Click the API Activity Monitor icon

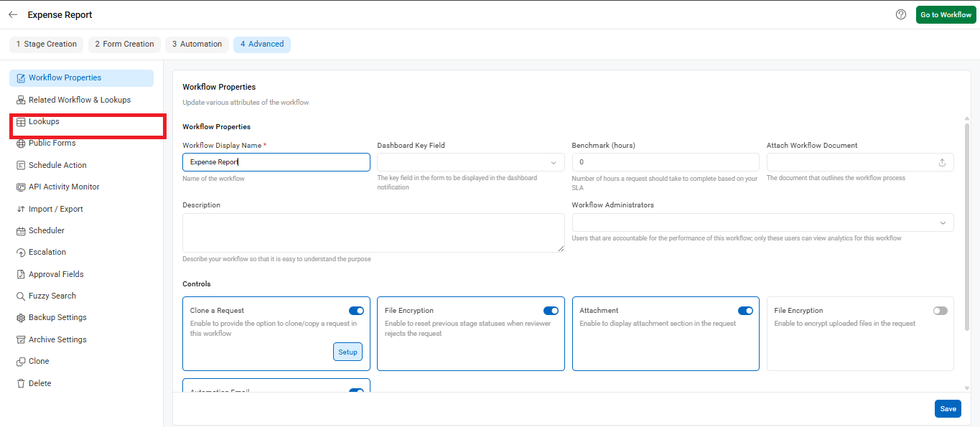(21, 187)
